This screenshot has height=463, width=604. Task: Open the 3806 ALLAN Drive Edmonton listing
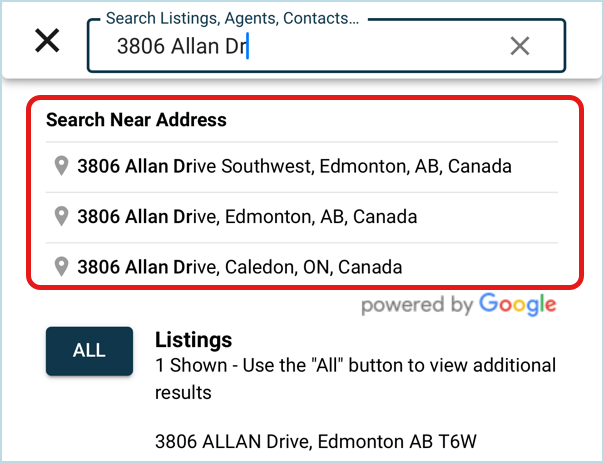315,441
